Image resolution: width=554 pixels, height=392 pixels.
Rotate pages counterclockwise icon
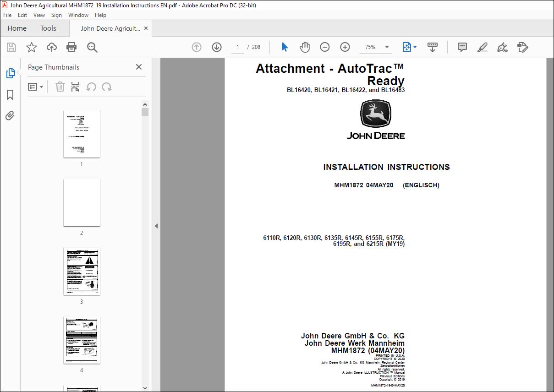pos(91,87)
